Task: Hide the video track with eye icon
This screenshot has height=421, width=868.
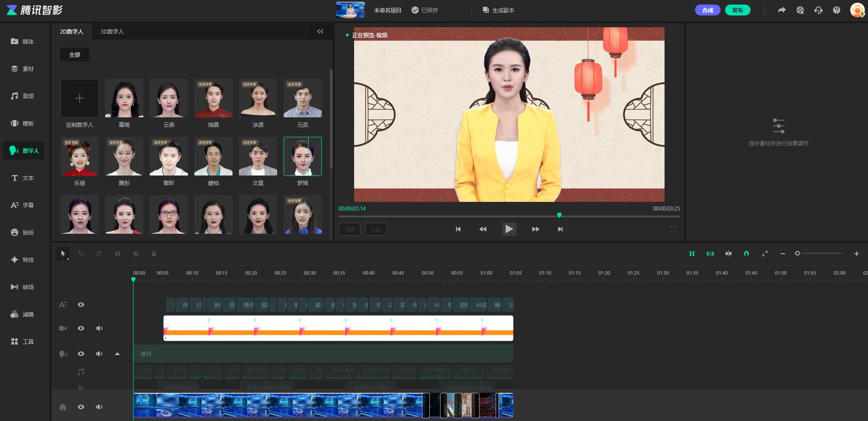Action: click(x=81, y=328)
